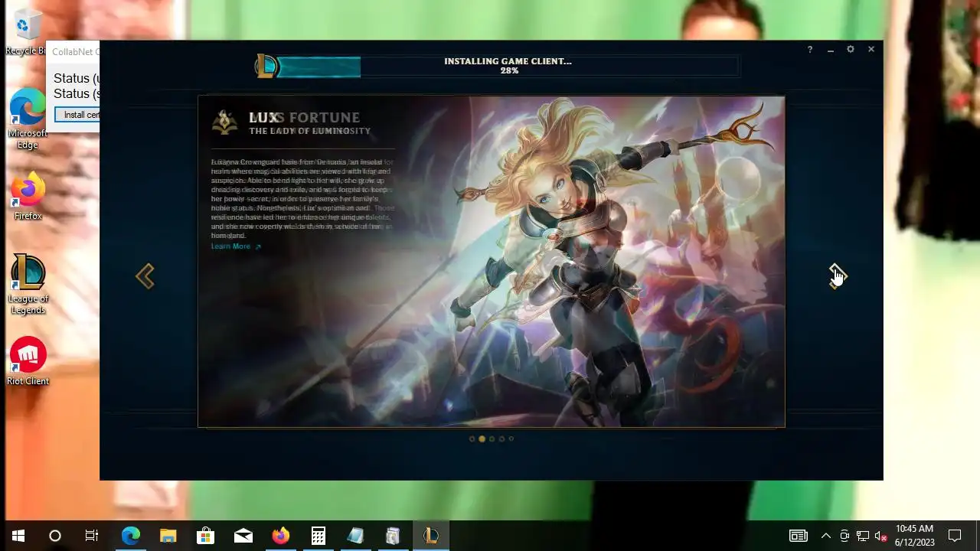
Task: Open Cortana circle on the taskbar
Action: pos(55,536)
